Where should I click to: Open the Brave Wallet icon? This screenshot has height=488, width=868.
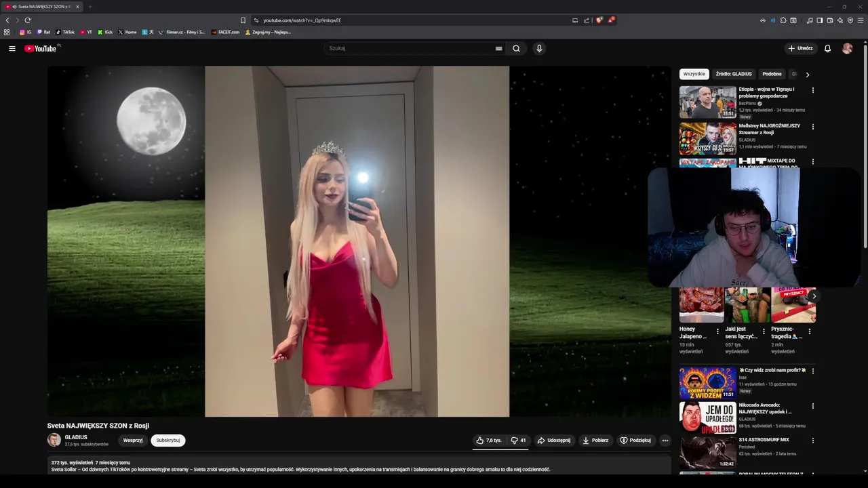pos(829,20)
